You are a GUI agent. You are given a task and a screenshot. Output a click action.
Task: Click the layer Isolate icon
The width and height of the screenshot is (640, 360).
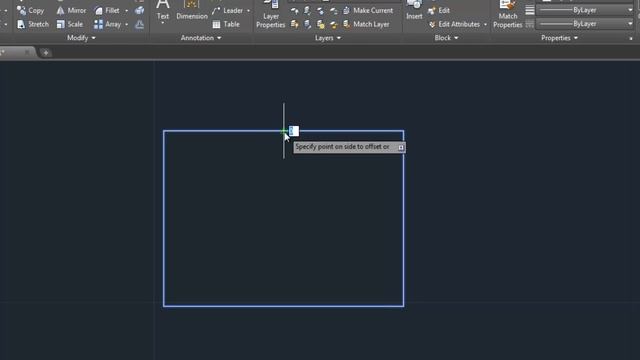point(308,11)
